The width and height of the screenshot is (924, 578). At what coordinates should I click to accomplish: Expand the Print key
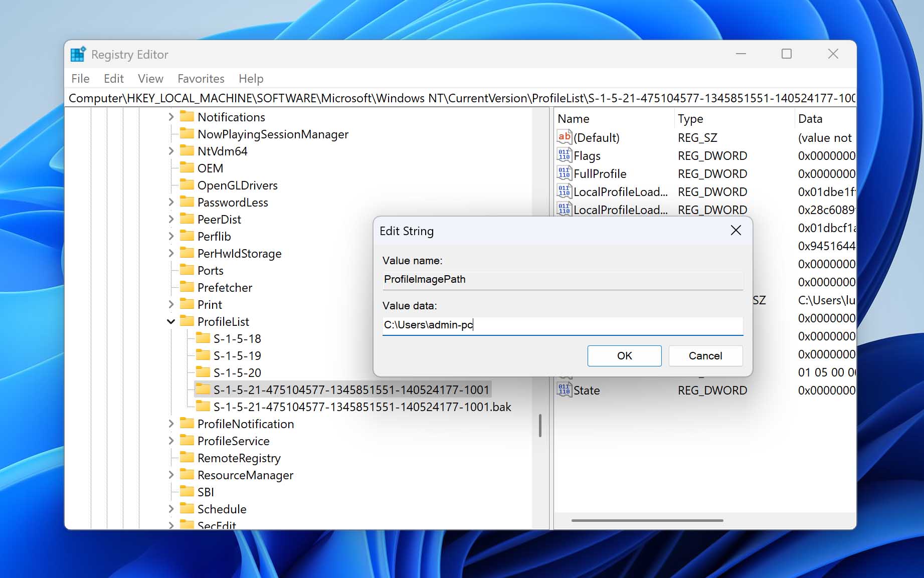pos(171,304)
